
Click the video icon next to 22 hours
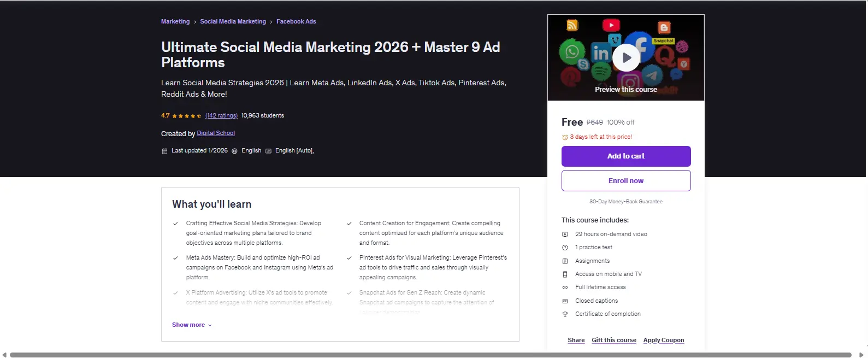[x=565, y=234]
